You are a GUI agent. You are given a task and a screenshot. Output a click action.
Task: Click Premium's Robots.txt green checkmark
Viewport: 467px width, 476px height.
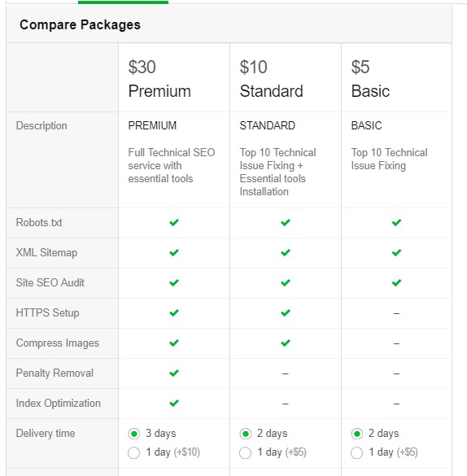tap(174, 222)
